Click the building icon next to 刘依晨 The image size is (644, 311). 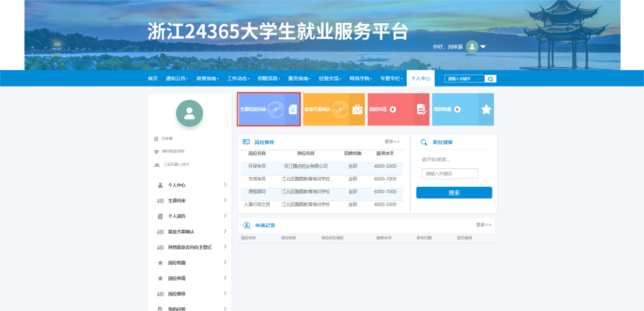(156, 138)
